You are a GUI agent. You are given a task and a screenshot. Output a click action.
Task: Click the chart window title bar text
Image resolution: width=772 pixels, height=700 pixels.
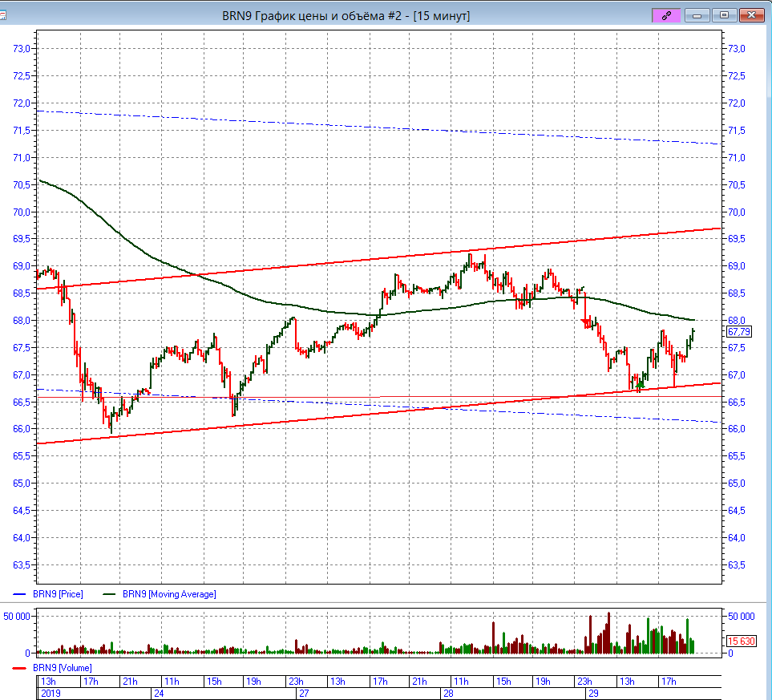[346, 16]
